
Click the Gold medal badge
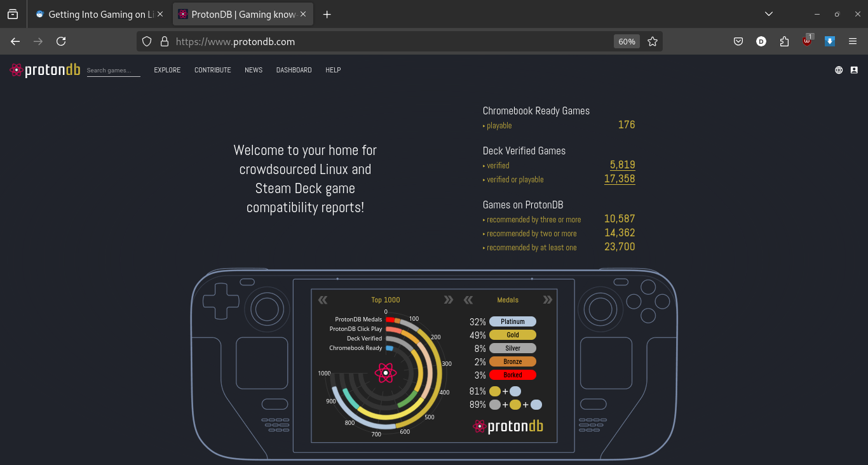pyautogui.click(x=513, y=335)
